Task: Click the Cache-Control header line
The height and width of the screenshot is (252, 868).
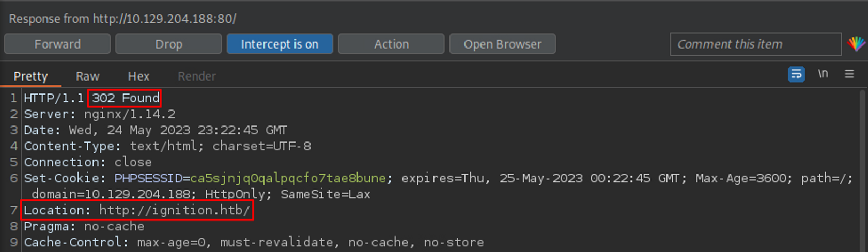Action: pyautogui.click(x=254, y=242)
